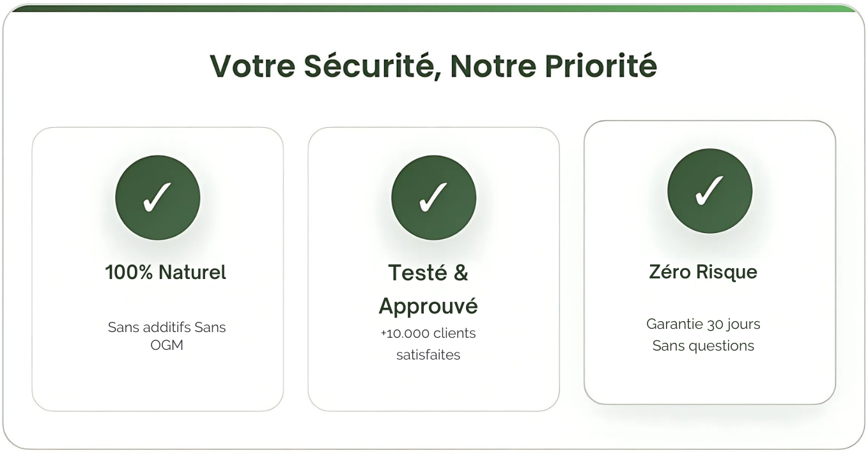Viewport: 868px width, 454px height.
Task: Click the '+10.000 clients' text line
Action: click(x=428, y=333)
